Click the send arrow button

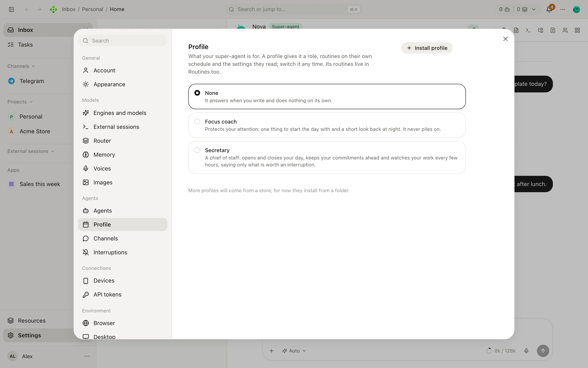click(543, 351)
